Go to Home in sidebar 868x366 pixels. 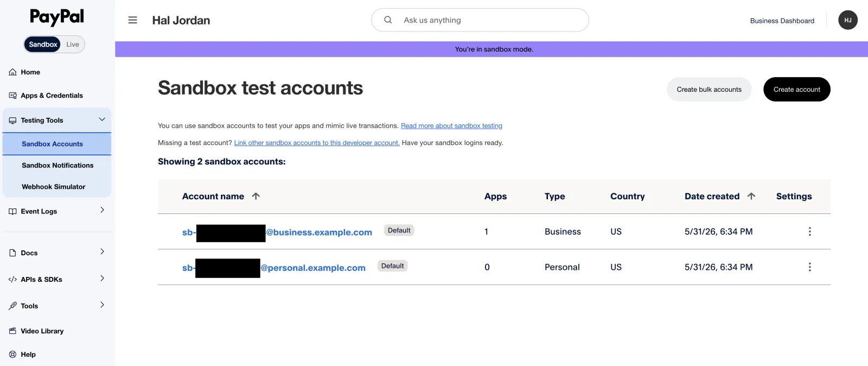pyautogui.click(x=30, y=72)
